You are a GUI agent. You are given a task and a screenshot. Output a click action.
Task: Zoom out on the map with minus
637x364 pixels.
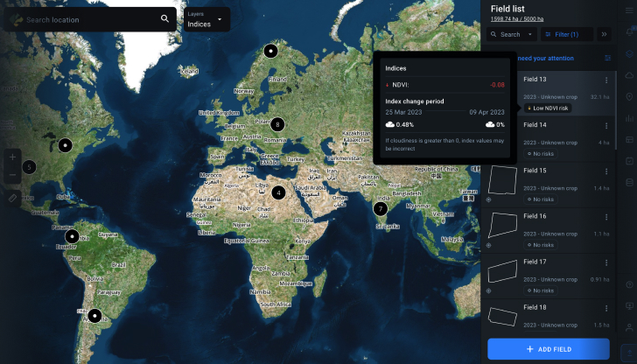click(12, 175)
